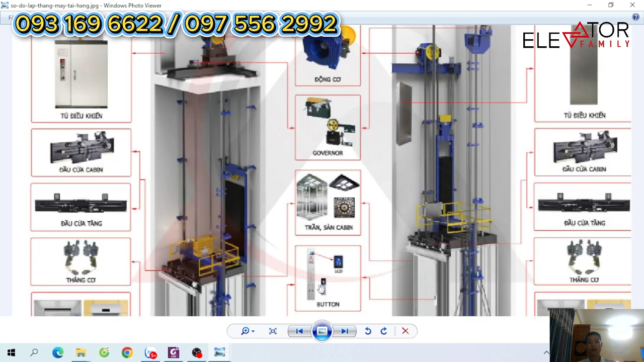
Task: Open the zoom magnifier dropdown
Action: point(247,331)
